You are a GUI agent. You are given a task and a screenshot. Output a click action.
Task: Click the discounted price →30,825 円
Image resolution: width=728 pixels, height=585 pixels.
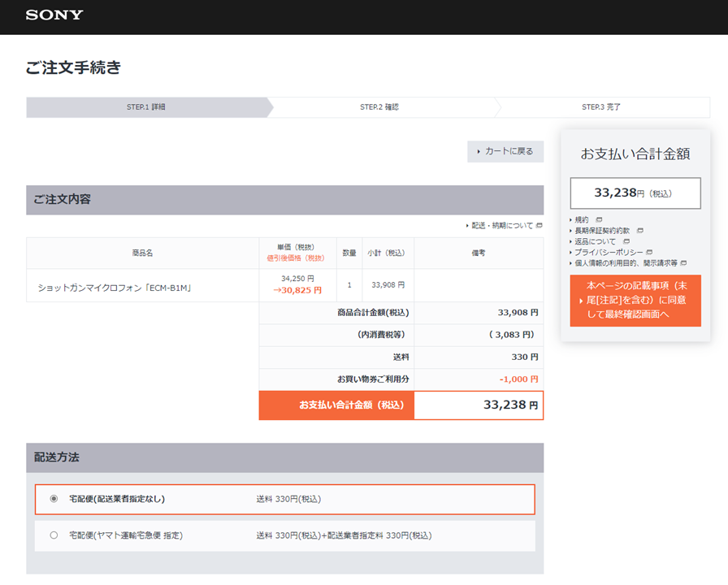pos(297,290)
